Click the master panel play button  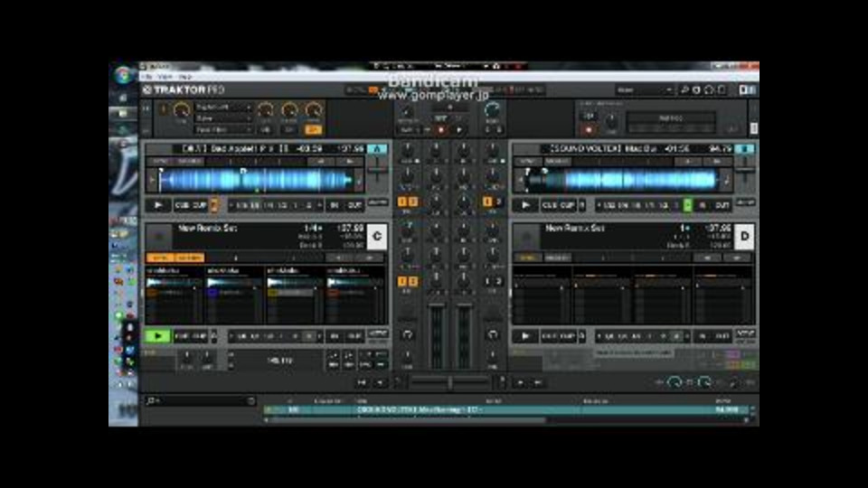click(x=459, y=130)
